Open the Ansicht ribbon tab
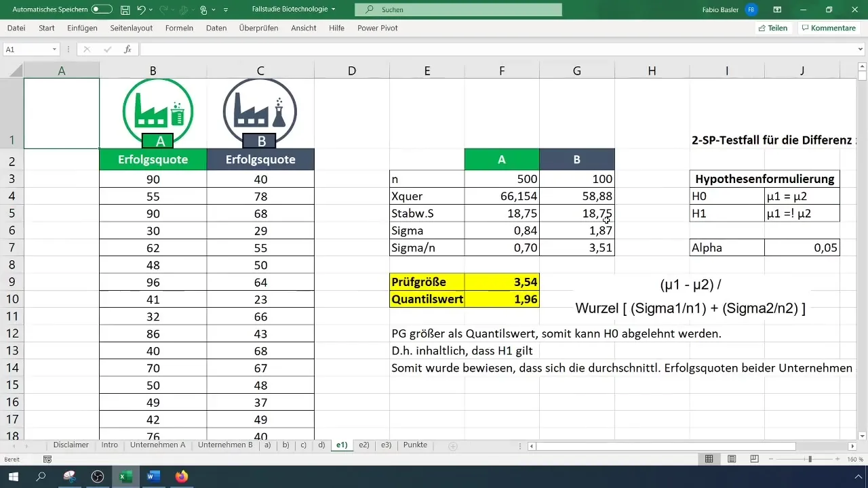The width and height of the screenshot is (868, 488). (x=304, y=28)
